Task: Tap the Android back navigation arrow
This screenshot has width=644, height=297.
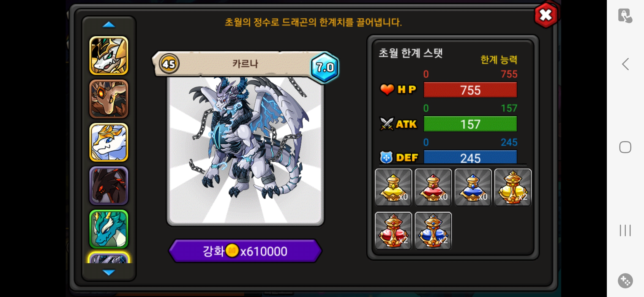Action: pos(625,64)
